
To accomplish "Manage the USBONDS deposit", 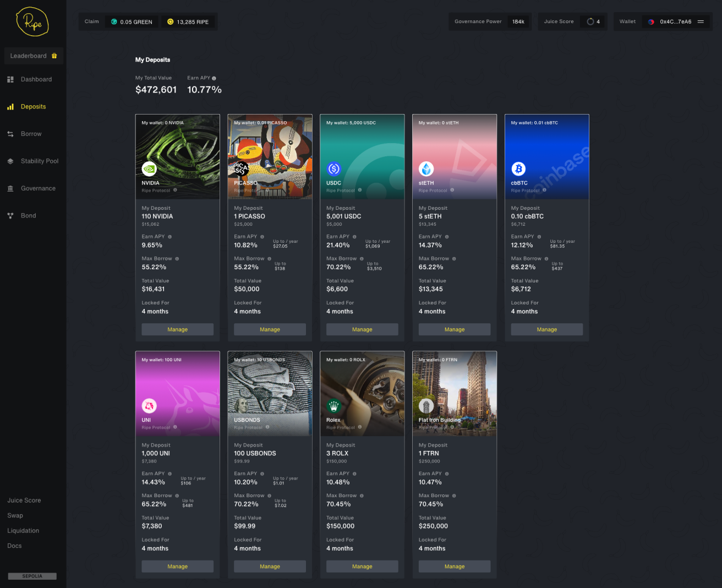I will (270, 567).
